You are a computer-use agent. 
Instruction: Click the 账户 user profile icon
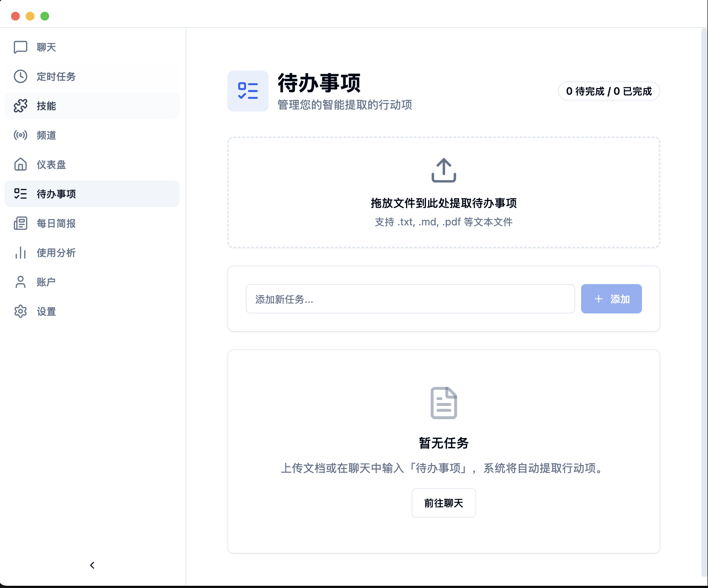click(20, 282)
